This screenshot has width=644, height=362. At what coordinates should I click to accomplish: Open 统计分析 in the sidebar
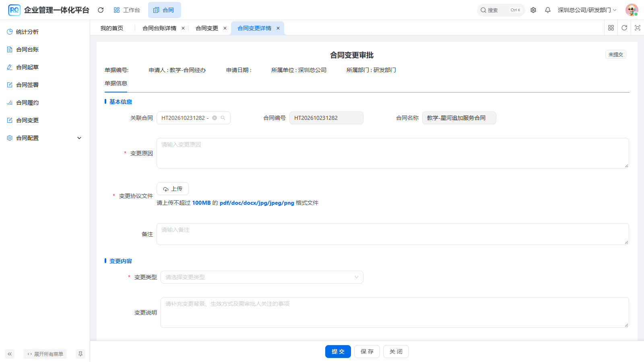[x=45, y=32]
